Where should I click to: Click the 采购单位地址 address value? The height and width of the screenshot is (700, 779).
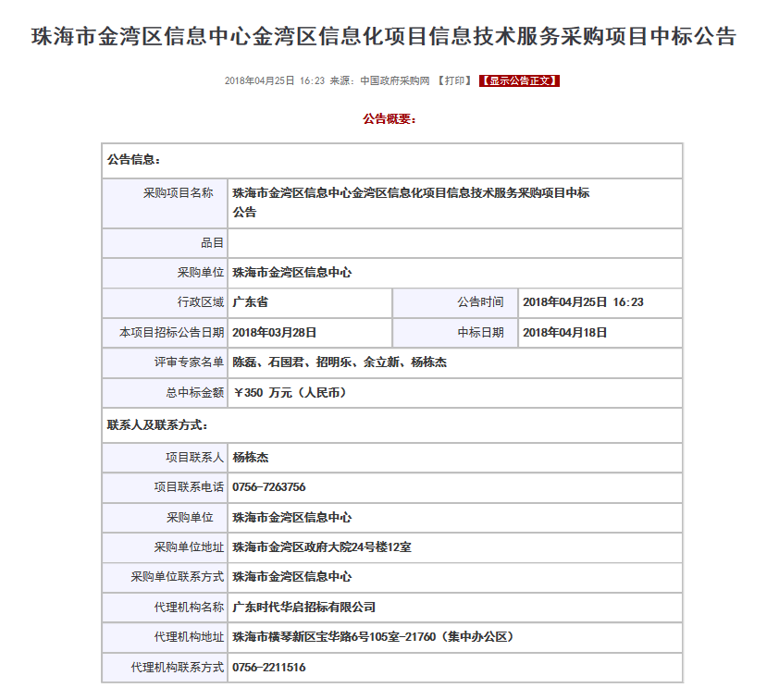(322, 547)
